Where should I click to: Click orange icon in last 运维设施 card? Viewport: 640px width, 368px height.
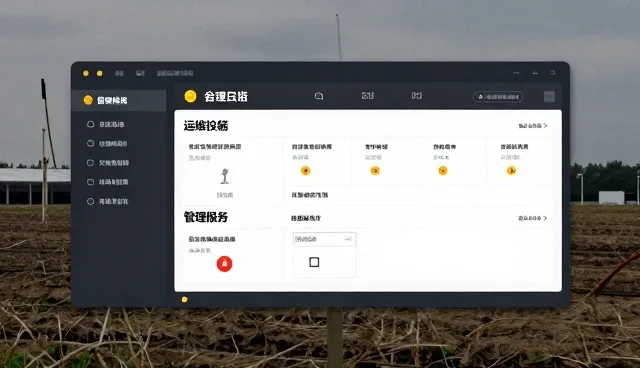click(x=511, y=171)
